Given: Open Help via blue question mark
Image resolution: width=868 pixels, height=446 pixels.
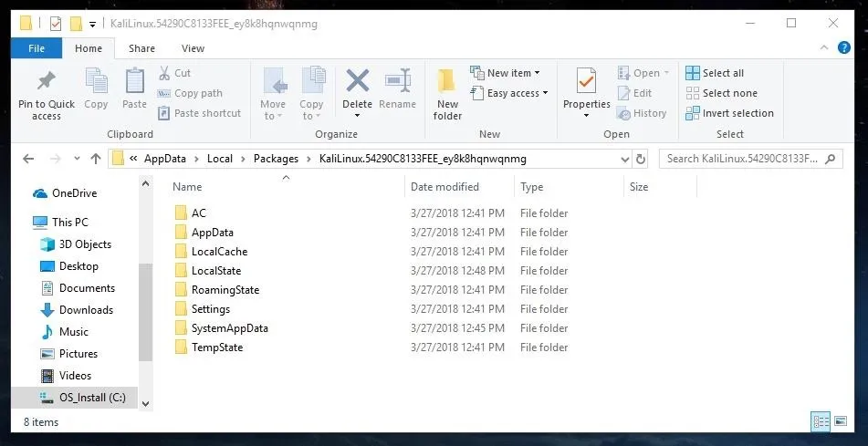Looking at the screenshot, I should pos(843,47).
